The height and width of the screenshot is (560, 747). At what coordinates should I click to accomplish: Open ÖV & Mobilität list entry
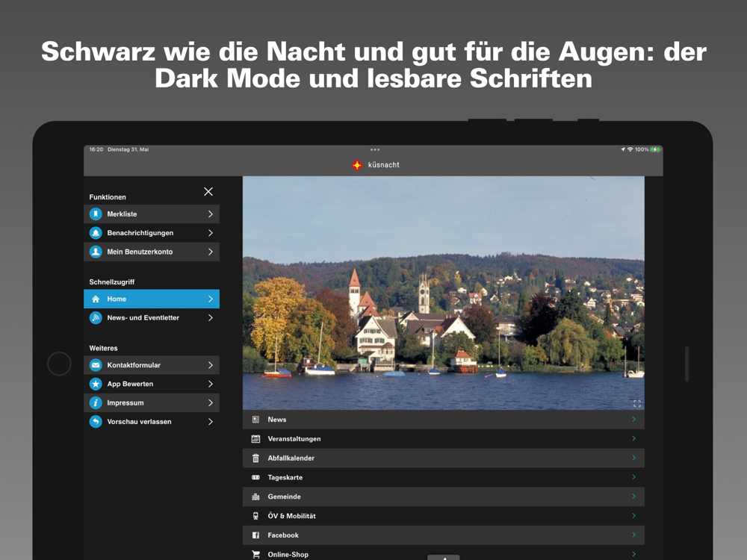click(444, 516)
